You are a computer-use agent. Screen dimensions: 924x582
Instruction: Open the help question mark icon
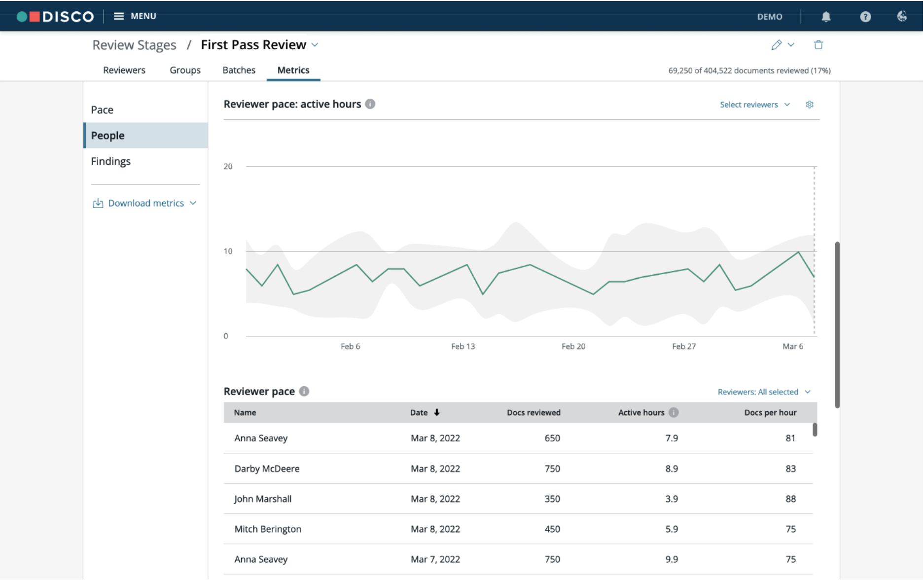pos(865,17)
